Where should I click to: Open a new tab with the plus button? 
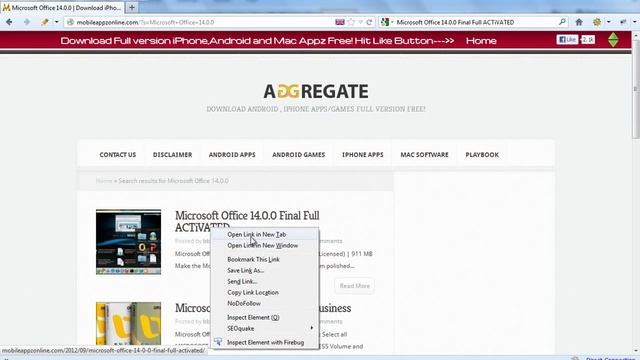(132, 7)
